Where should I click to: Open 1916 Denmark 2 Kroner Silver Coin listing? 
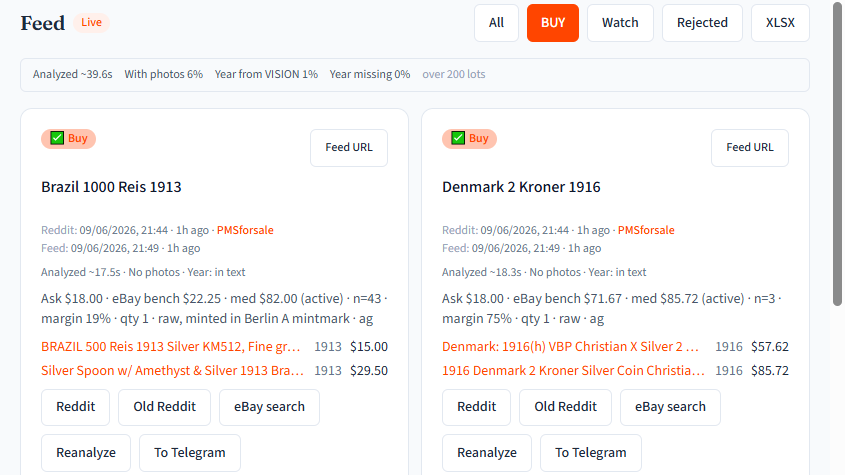click(573, 371)
